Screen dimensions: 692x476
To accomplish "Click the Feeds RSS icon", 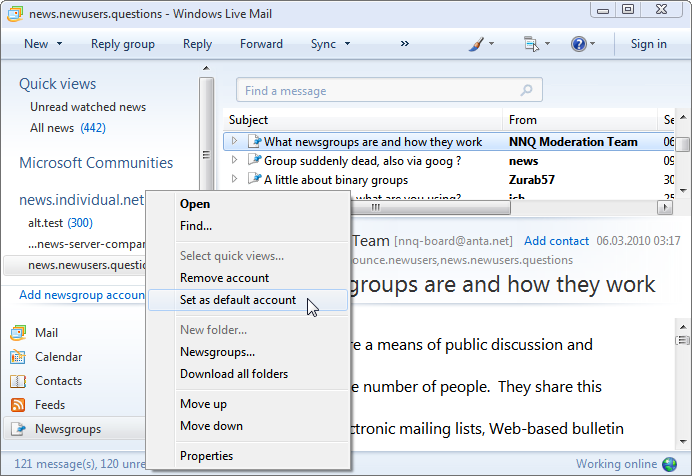I will pyautogui.click(x=18, y=405).
